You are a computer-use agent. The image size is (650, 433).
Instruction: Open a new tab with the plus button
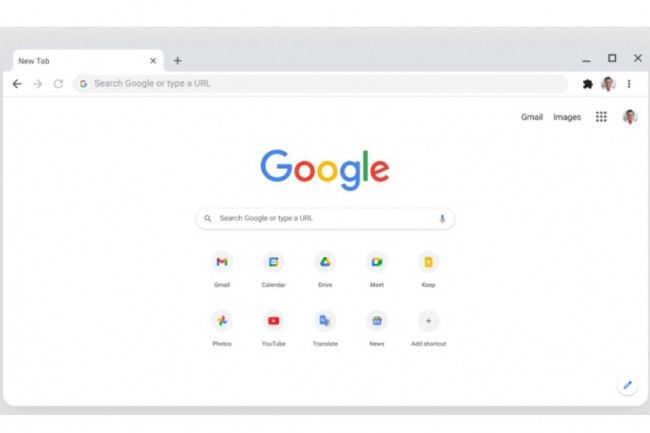coord(177,61)
